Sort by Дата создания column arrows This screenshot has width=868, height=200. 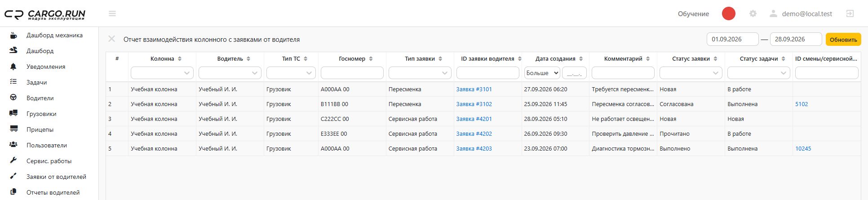tap(581, 59)
